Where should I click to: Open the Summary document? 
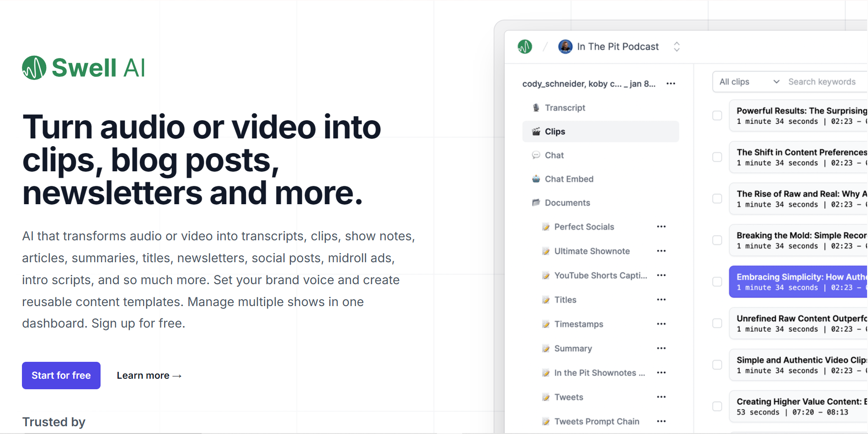[x=573, y=349]
